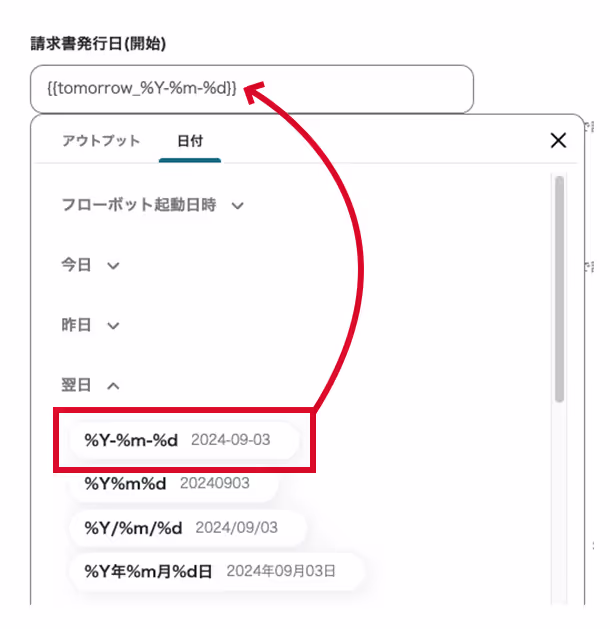Close the date picker panel with X
610x629 pixels.
pyautogui.click(x=558, y=140)
